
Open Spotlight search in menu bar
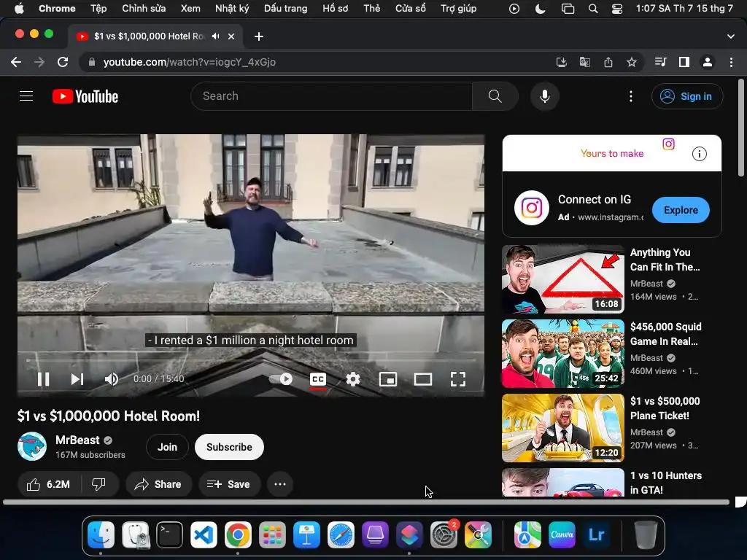click(593, 8)
